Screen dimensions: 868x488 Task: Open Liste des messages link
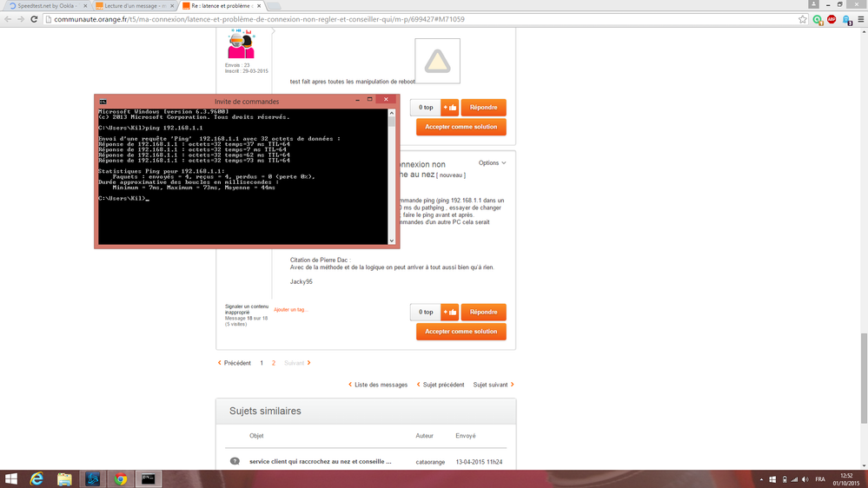click(378, 385)
